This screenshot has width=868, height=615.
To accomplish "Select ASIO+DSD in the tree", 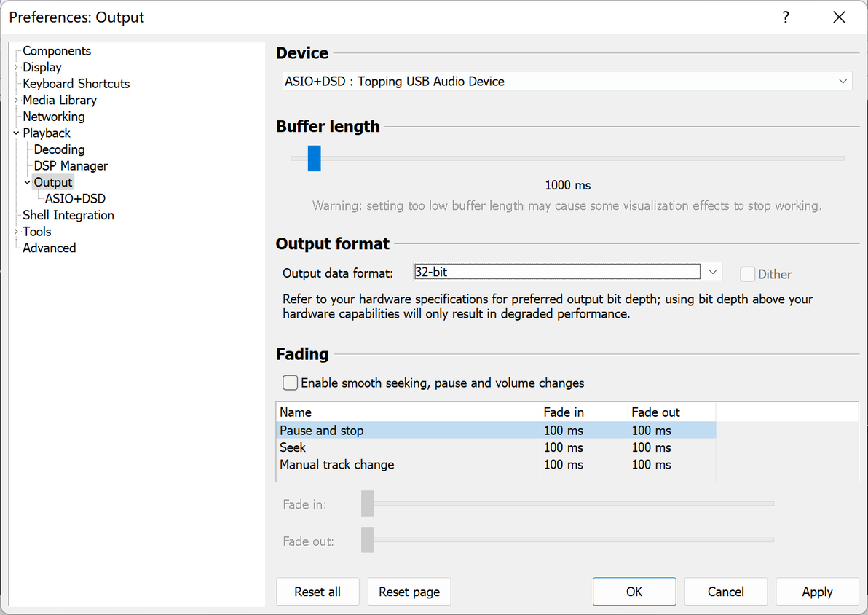I will click(x=75, y=198).
